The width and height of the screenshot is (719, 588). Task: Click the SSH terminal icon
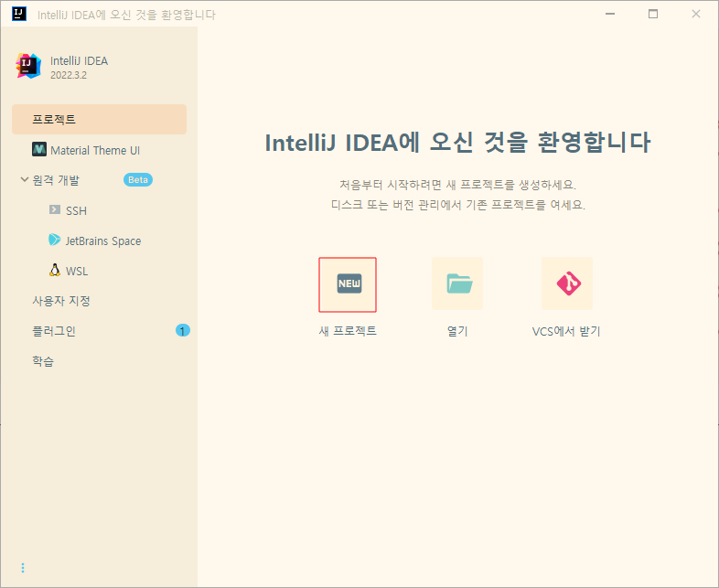(x=55, y=209)
